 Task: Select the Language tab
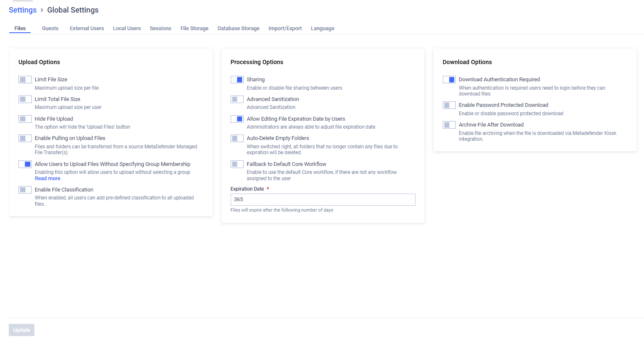322,28
